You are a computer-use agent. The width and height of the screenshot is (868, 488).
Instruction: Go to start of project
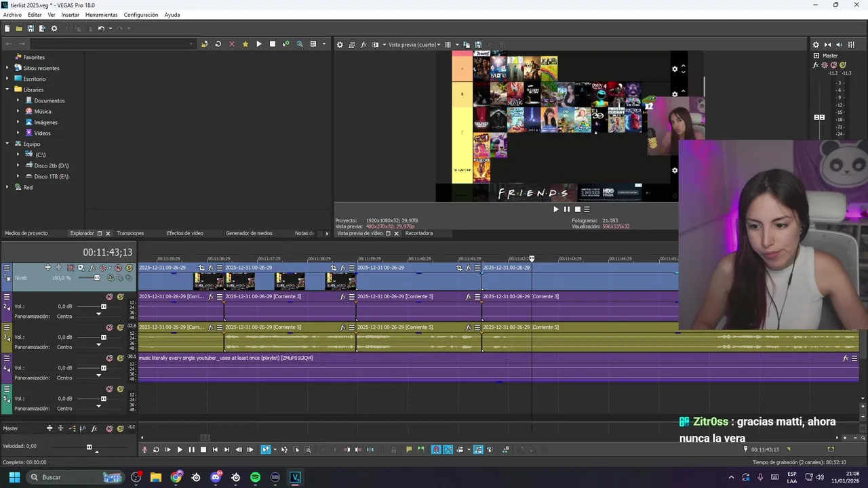point(215,449)
